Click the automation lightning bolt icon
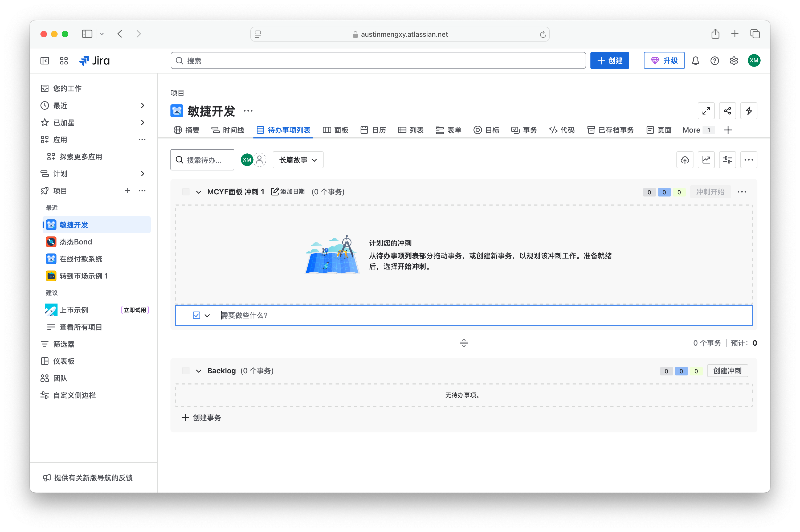 (748, 111)
